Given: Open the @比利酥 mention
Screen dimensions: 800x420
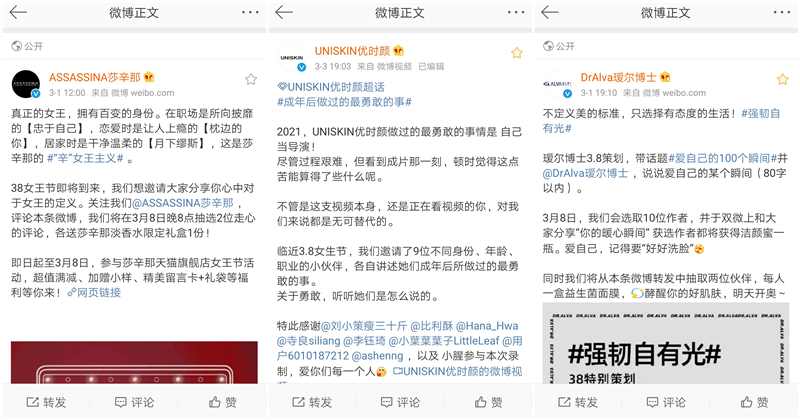Looking at the screenshot, I should 432,326.
